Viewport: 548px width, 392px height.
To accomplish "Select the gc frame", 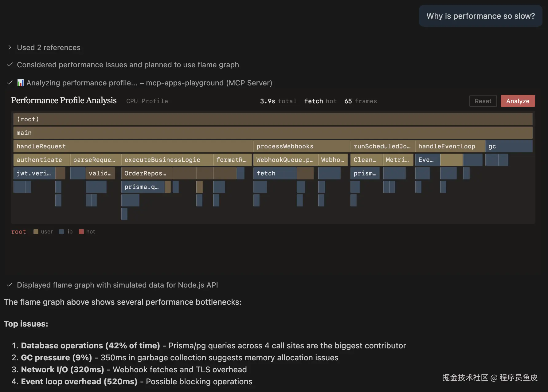I will pyautogui.click(x=509, y=146).
